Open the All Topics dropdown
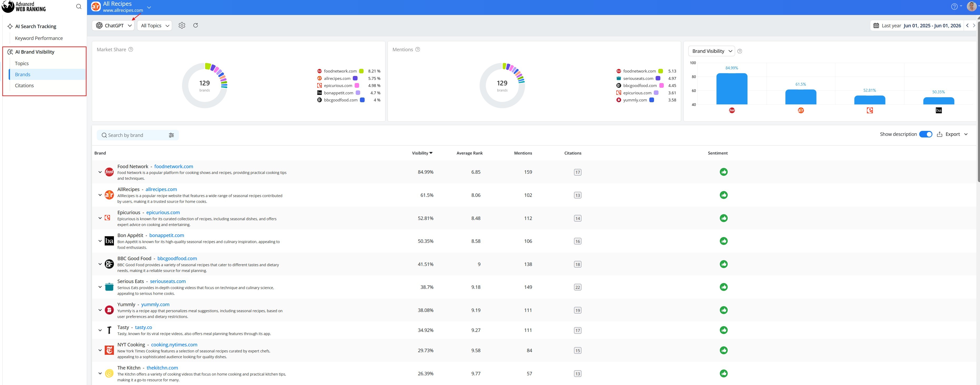 point(154,25)
